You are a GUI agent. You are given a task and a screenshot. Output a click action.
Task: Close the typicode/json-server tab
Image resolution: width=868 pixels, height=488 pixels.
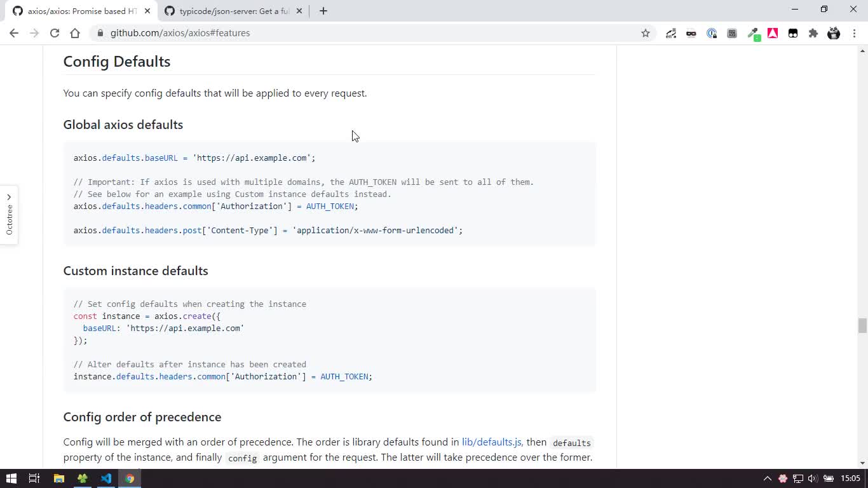pos(299,11)
